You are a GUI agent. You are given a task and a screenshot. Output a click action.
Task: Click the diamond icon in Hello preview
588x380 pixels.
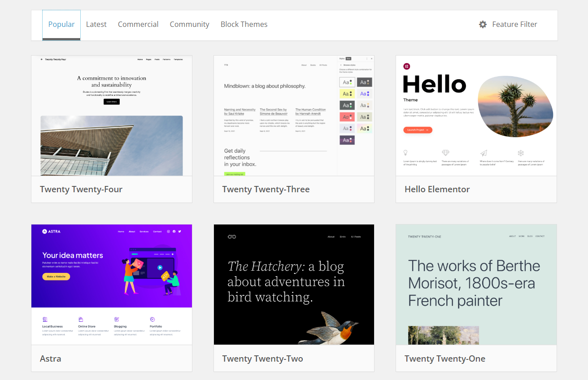[445, 153]
